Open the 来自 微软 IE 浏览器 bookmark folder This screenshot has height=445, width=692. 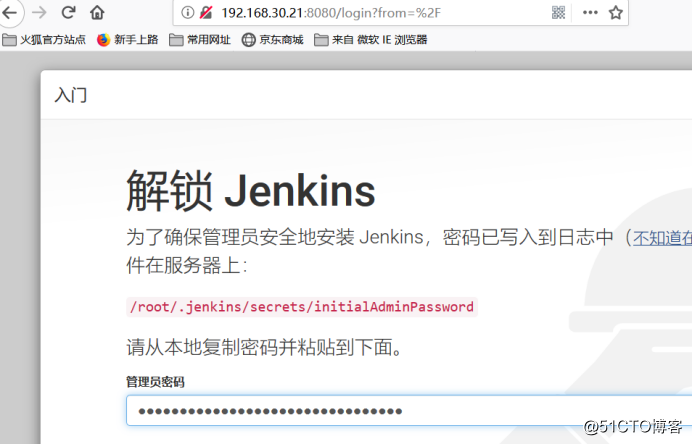pos(371,40)
